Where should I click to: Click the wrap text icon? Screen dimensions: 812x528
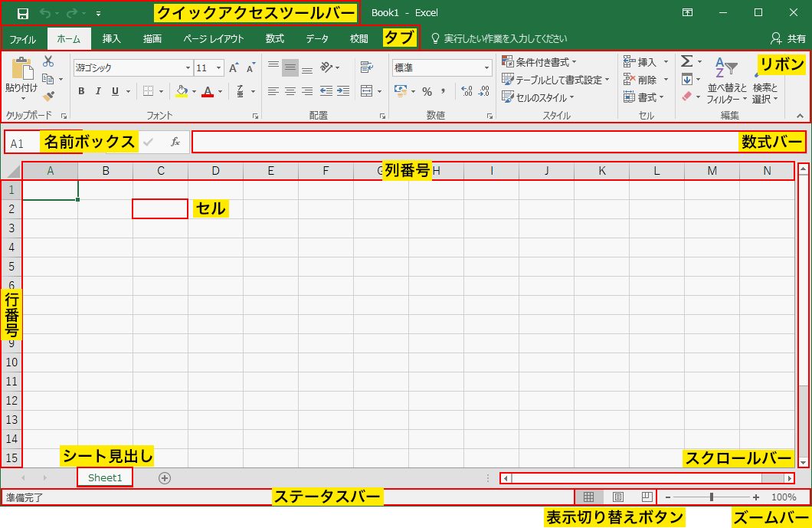point(366,67)
